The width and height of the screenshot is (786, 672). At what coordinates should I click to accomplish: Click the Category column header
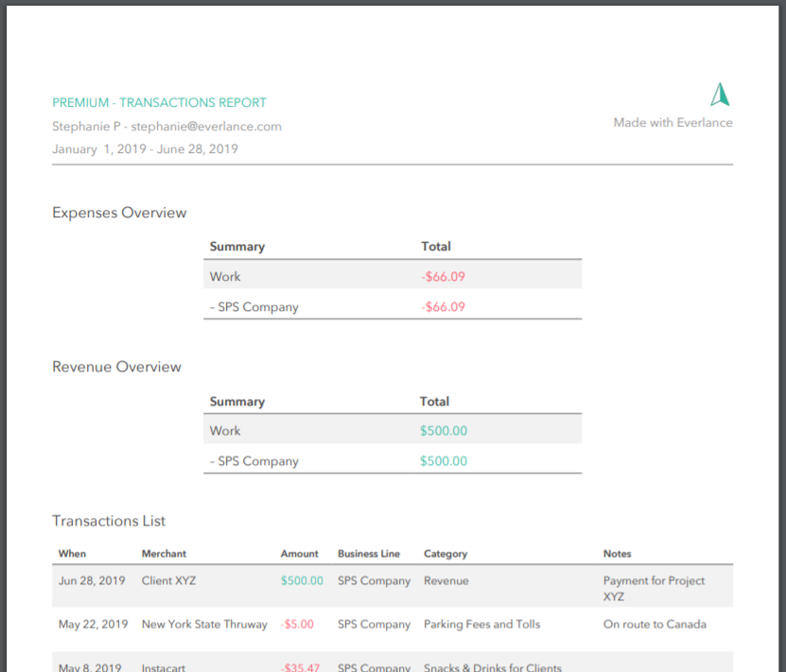[445, 554]
